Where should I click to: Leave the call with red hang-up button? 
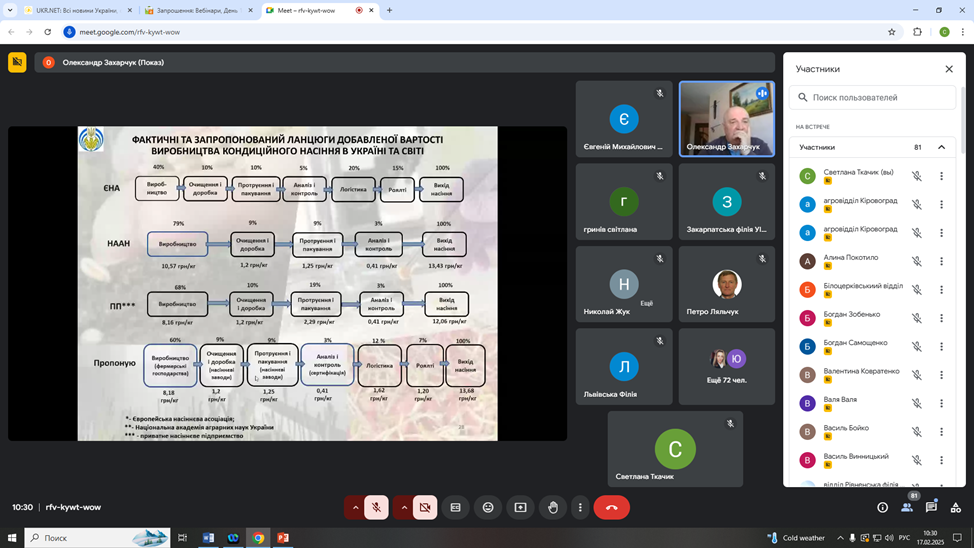tap(611, 508)
